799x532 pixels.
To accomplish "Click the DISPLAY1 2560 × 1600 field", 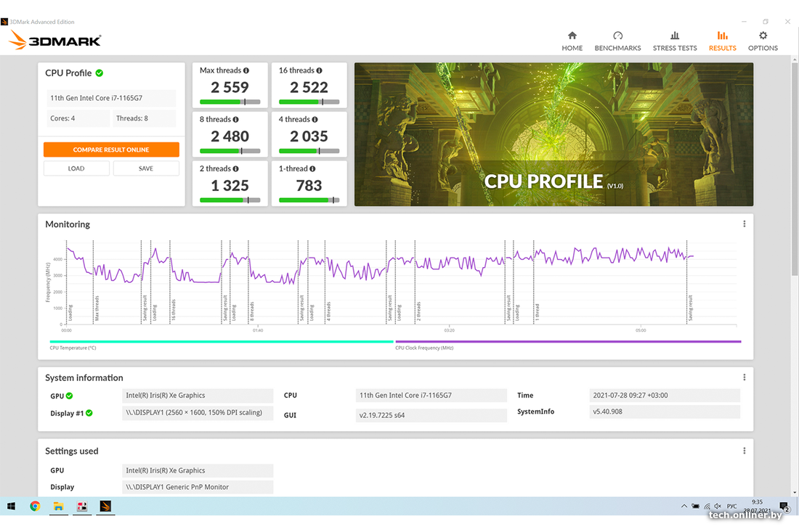I will click(x=198, y=412).
